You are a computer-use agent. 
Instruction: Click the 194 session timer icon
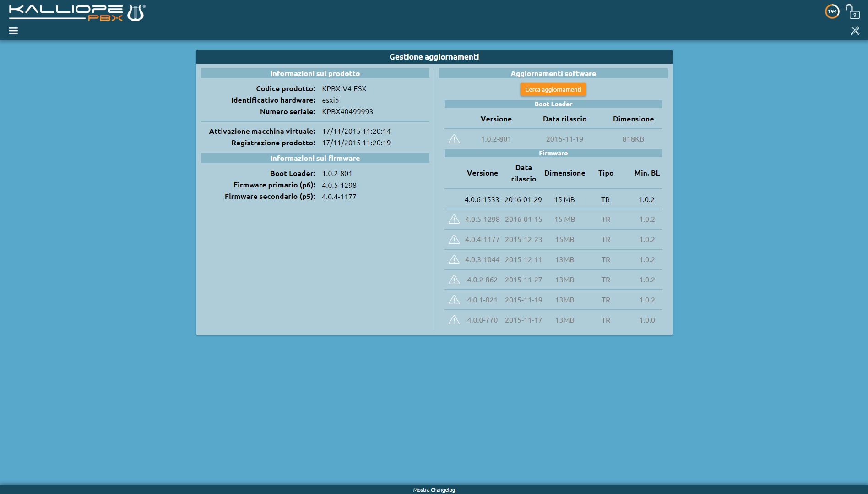[832, 11]
